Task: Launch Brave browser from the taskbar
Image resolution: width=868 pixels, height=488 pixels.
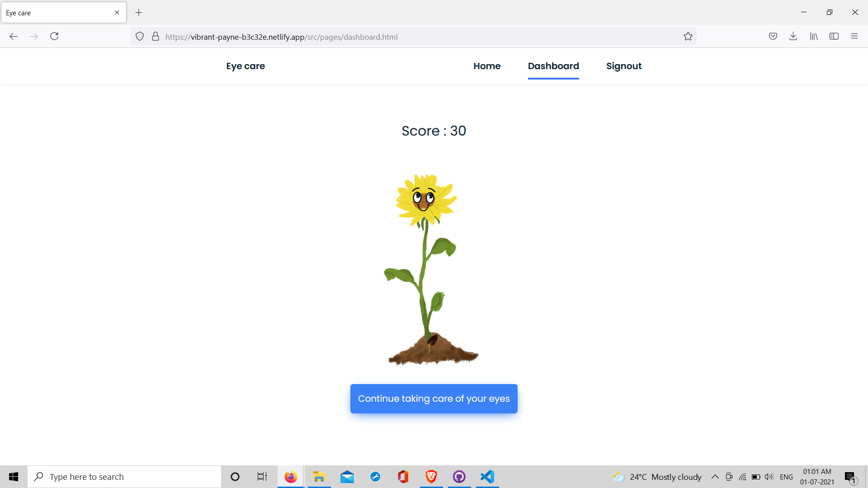Action: click(431, 477)
